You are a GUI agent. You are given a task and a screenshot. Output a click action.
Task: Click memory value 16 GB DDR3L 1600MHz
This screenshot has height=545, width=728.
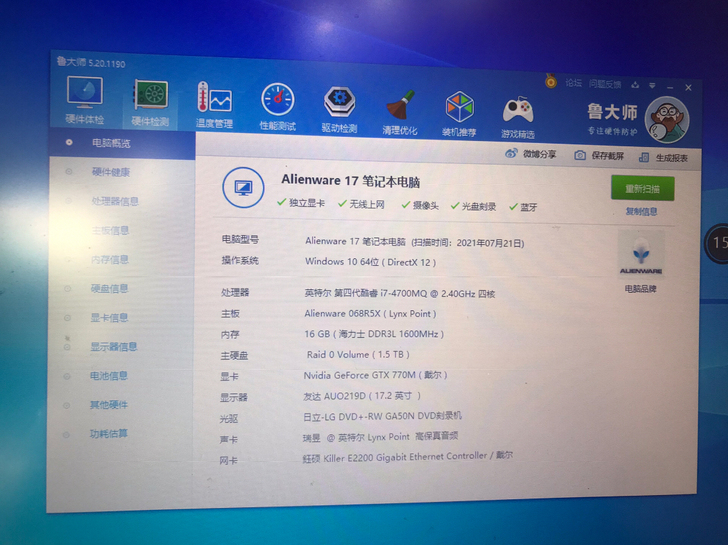coord(374,334)
